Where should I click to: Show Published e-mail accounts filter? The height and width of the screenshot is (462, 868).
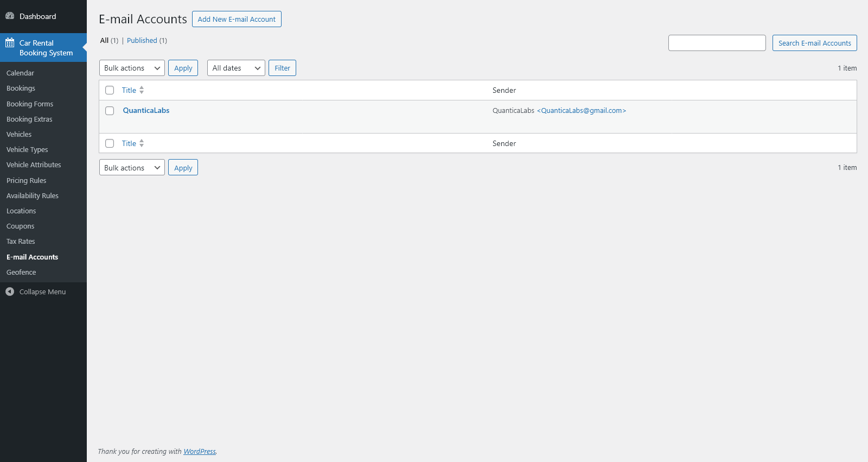(142, 40)
